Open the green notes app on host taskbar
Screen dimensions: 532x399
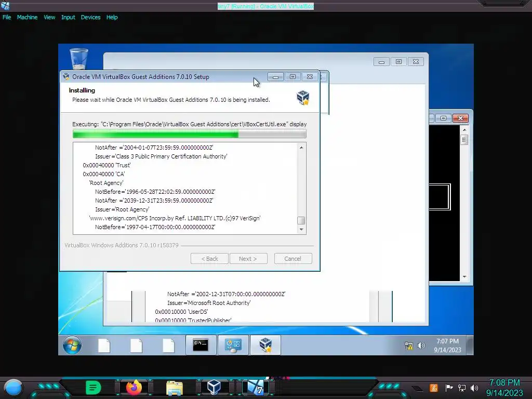point(94,388)
